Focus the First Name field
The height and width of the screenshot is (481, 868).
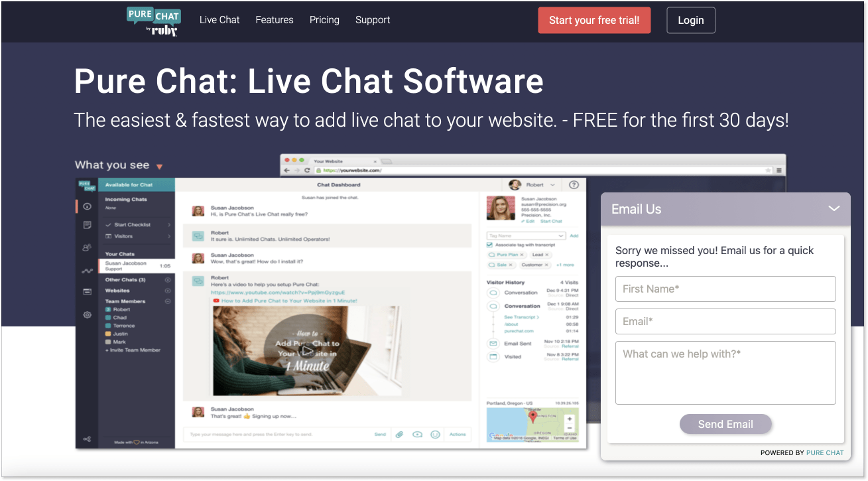point(725,289)
